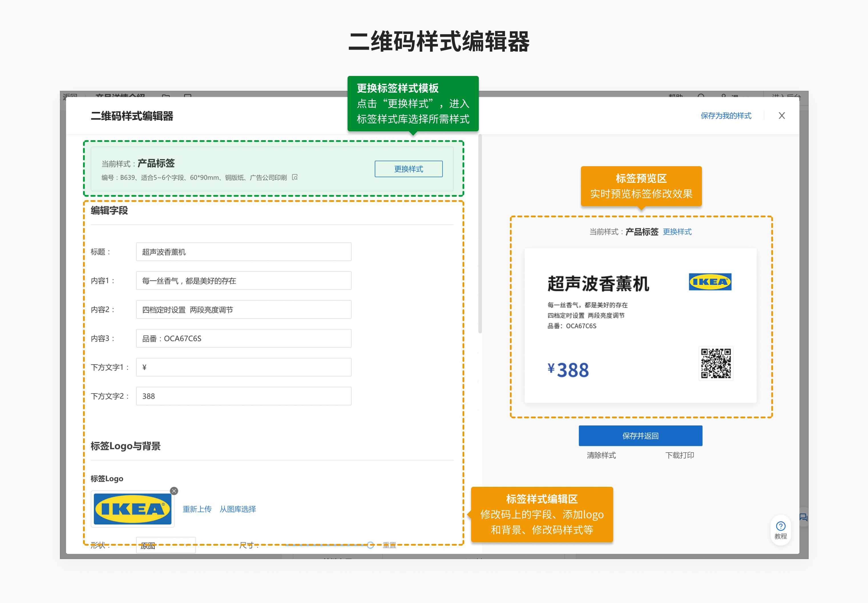The width and height of the screenshot is (868, 603).
Task: Click the 更换样式 outlined button
Action: tap(409, 169)
